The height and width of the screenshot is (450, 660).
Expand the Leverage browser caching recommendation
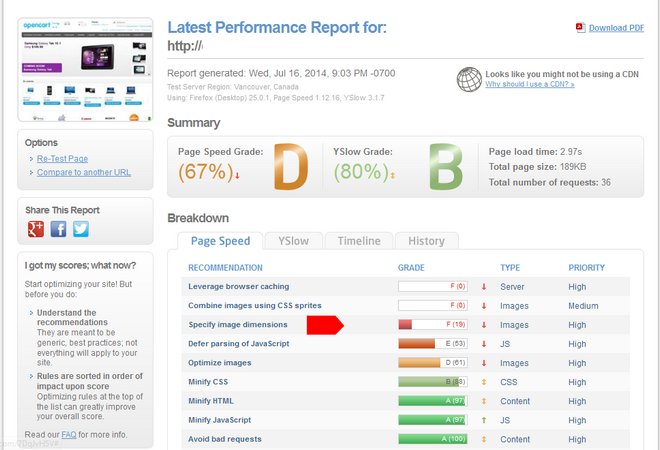[238, 286]
